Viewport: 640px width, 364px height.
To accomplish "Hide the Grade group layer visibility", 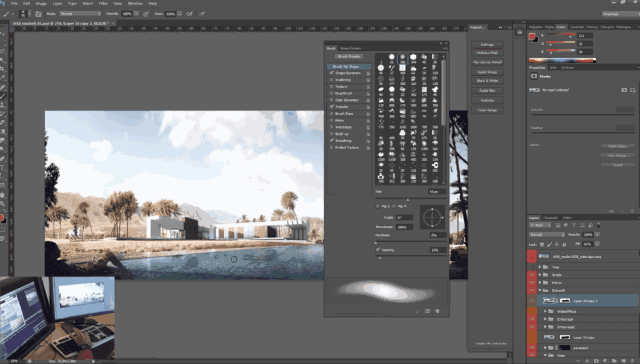I will coord(532,275).
